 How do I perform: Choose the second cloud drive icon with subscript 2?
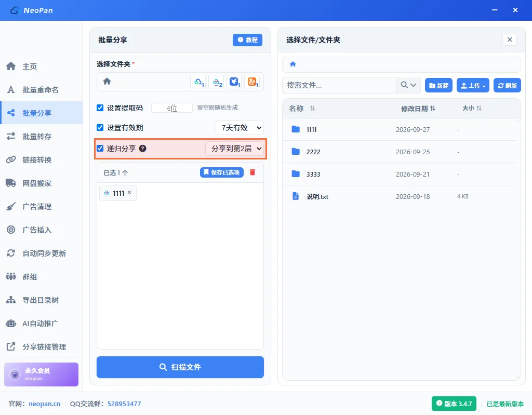click(x=217, y=82)
